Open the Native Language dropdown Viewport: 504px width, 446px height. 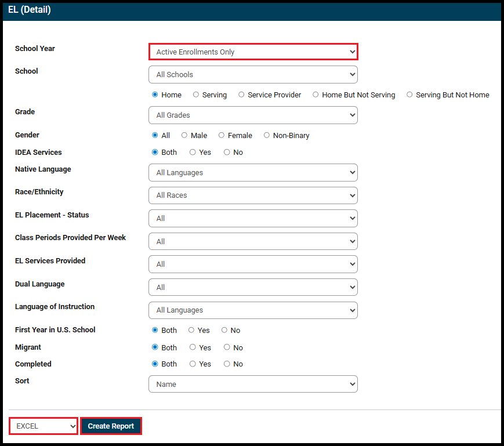(x=253, y=172)
